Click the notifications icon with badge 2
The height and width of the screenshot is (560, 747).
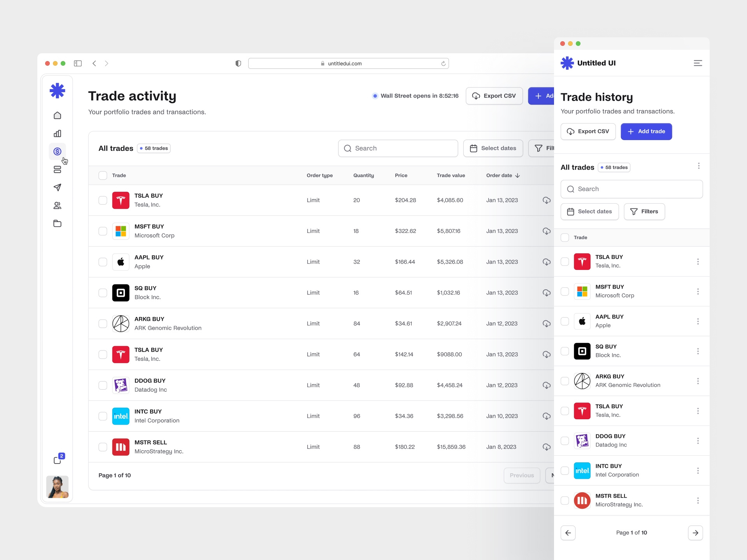click(x=57, y=460)
